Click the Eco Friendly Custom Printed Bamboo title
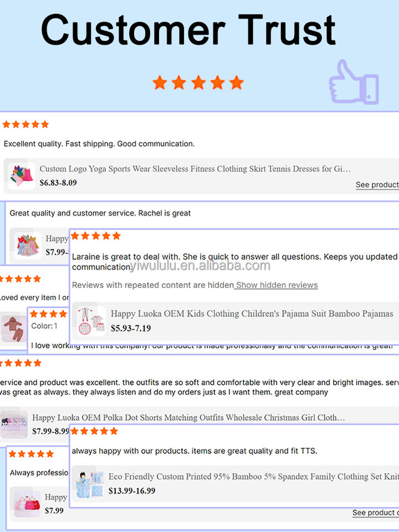Screen dimensions: 399x532 pyautogui.click(x=253, y=477)
